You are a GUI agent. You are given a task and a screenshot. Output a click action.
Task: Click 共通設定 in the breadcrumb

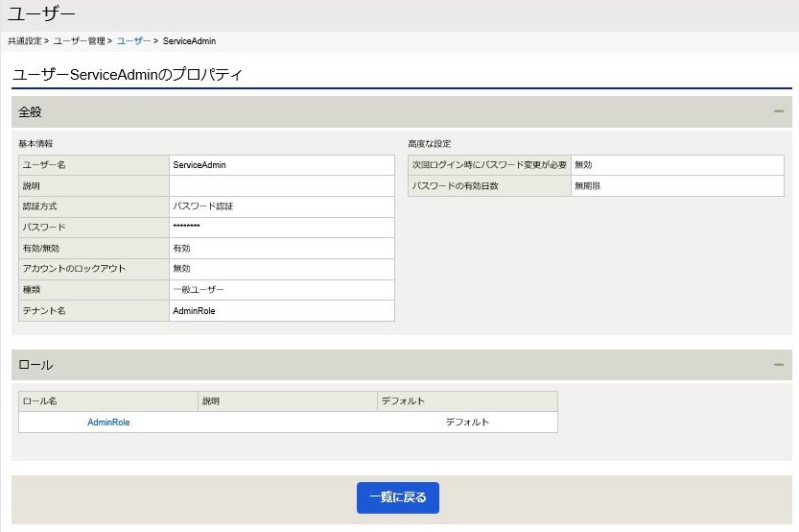[x=24, y=41]
